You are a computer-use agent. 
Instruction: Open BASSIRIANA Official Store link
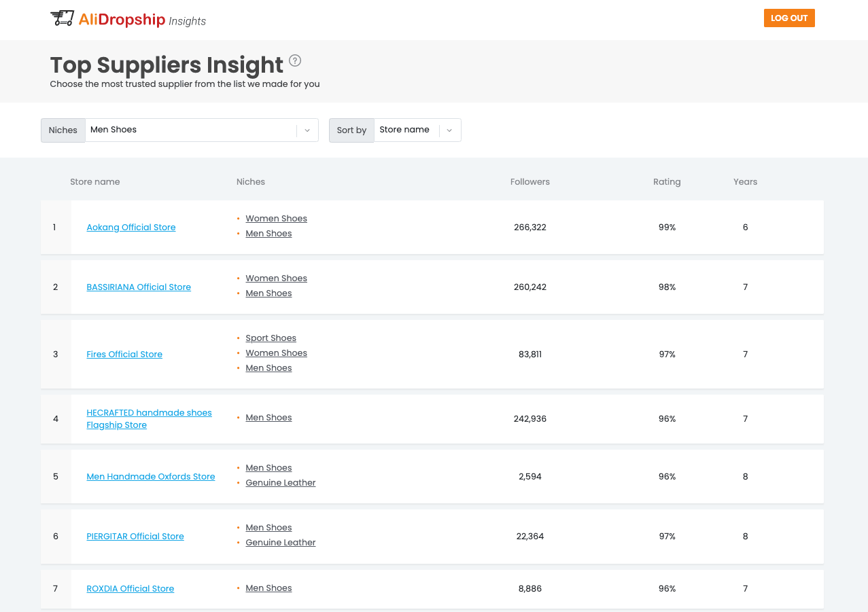click(x=139, y=287)
